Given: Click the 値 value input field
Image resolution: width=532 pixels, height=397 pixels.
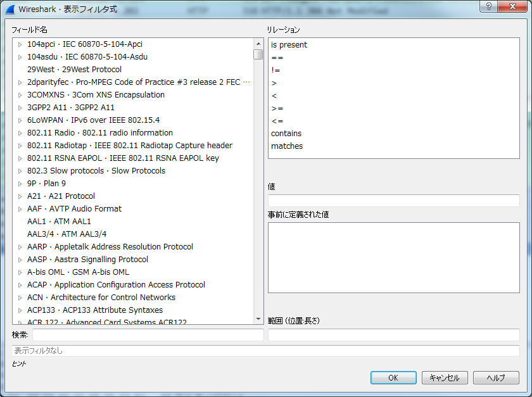Looking at the screenshot, I should 393,201.
